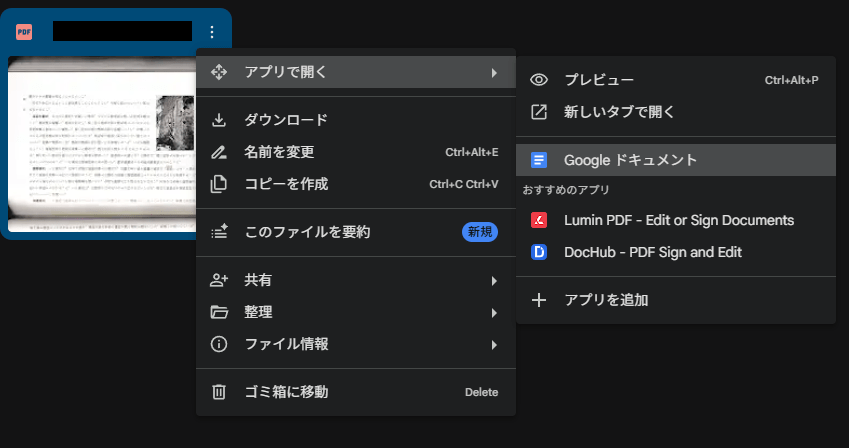Click the PDF file type icon
This screenshot has height=448, width=849.
[24, 32]
